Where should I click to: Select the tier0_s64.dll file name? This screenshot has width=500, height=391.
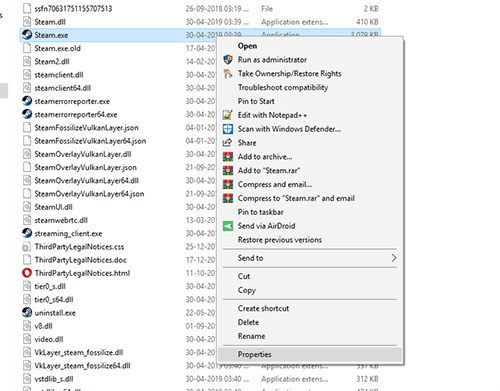54,300
